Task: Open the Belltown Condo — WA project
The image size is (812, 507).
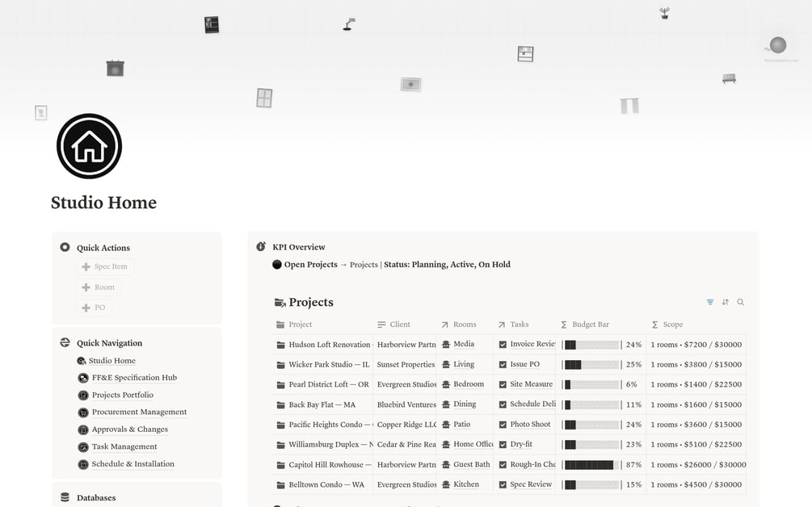Action: tap(326, 484)
